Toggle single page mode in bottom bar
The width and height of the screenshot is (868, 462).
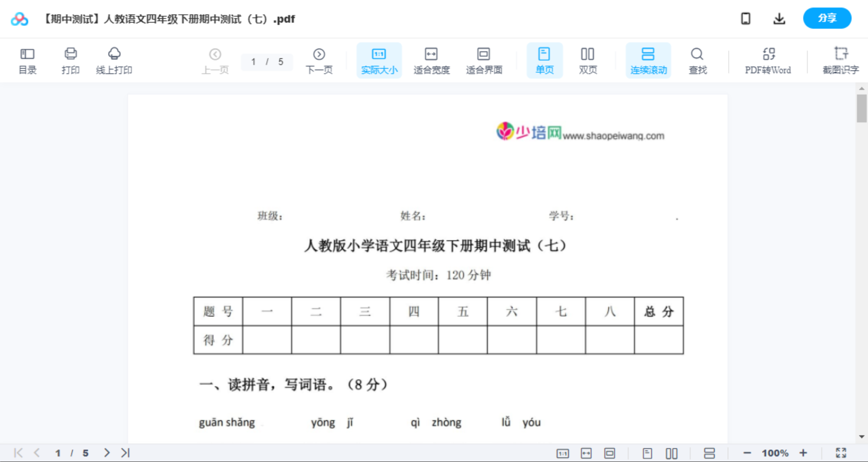point(647,452)
